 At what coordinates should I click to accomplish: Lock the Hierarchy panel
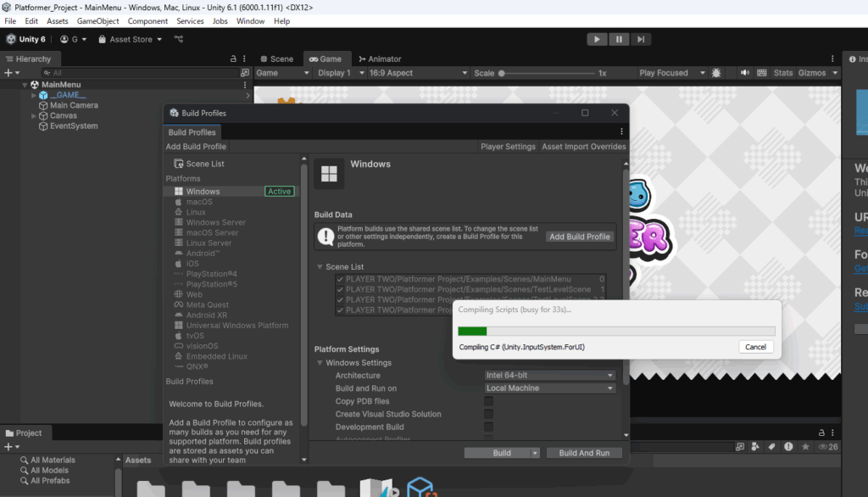233,59
